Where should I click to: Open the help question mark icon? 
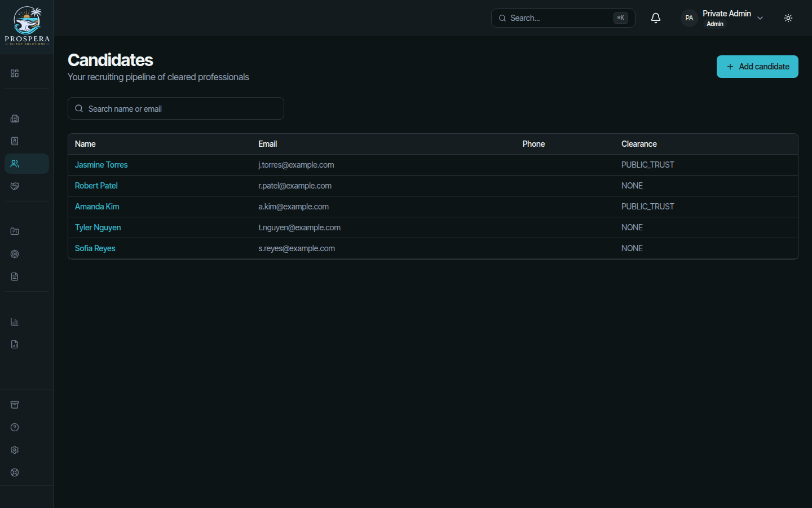[x=15, y=427]
